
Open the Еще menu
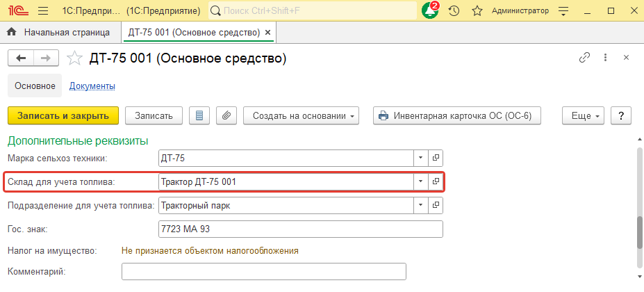click(584, 116)
